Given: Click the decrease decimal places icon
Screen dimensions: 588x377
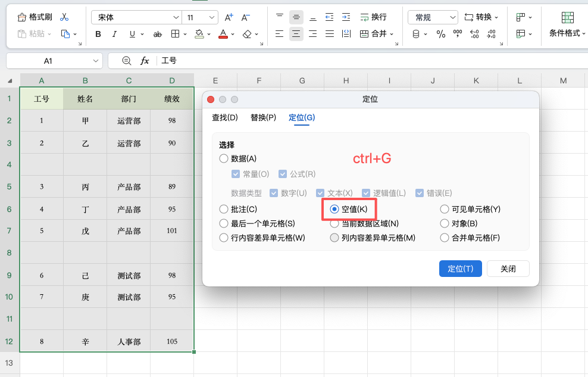Looking at the screenshot, I should 491,34.
